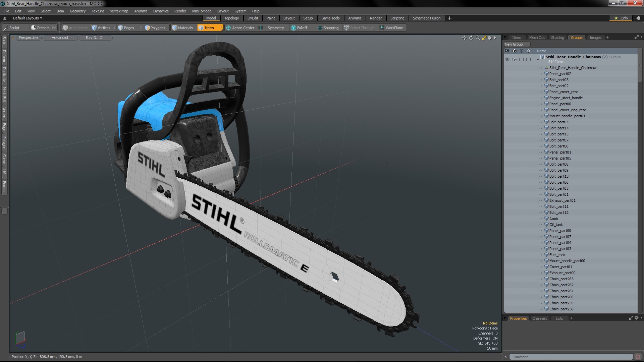Screen dimensions: 644x362
Task: Toggle the group's second checkbox column
Action: pyautogui.click(x=528, y=60)
